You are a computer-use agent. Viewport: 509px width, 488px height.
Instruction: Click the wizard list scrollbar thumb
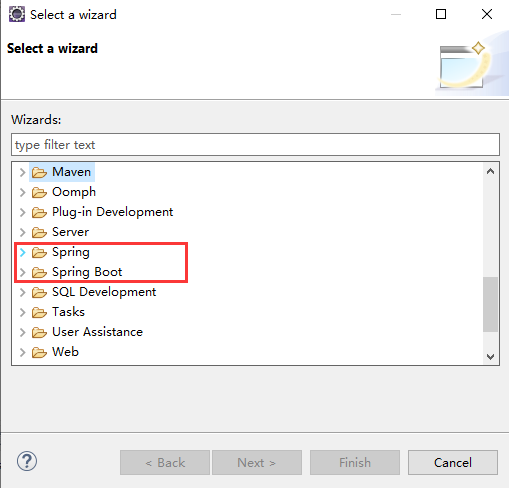[x=490, y=304]
